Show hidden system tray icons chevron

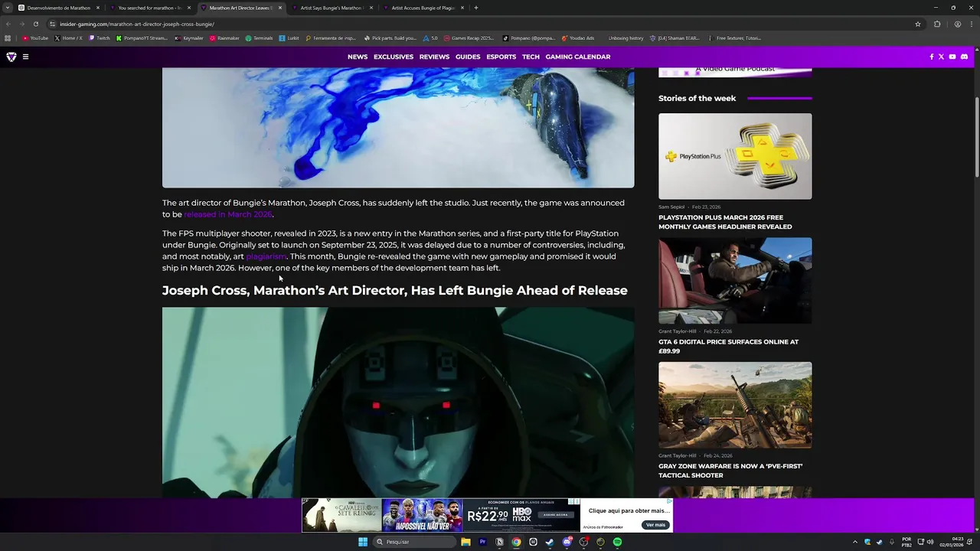click(x=855, y=542)
